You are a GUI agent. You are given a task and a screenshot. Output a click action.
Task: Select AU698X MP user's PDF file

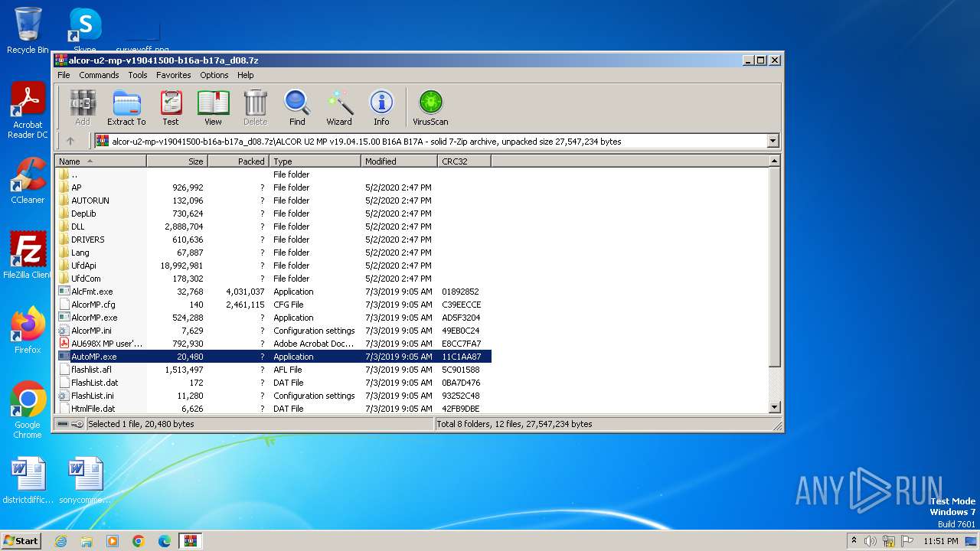(273, 344)
